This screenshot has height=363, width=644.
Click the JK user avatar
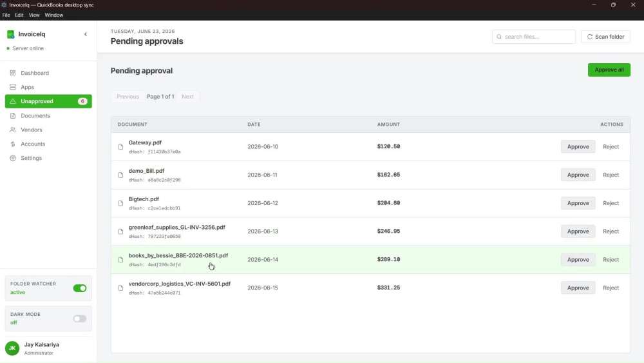pos(12,348)
